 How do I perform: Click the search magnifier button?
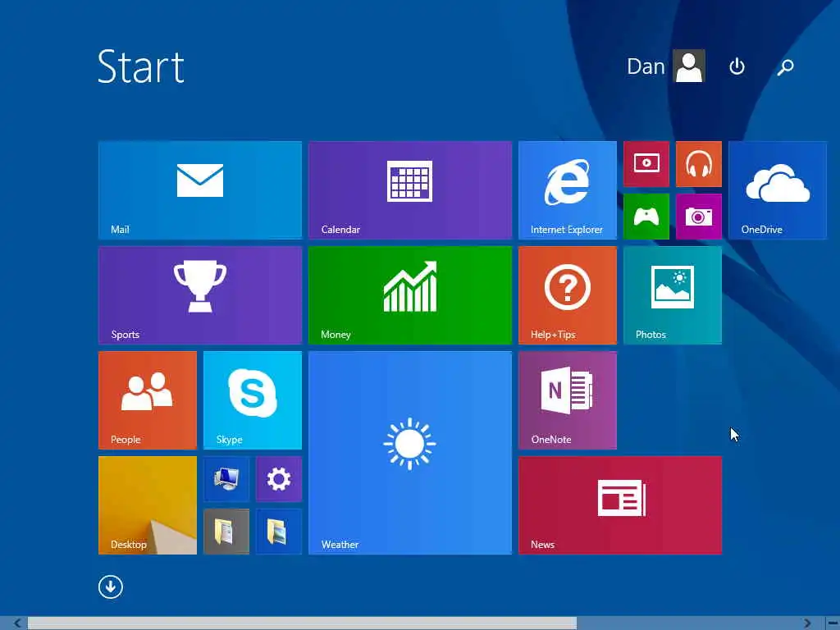pyautogui.click(x=785, y=66)
